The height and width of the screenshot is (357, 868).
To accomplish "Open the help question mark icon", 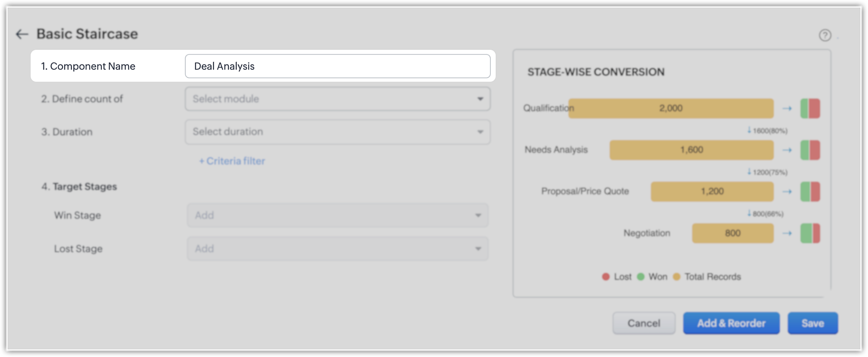I will (x=825, y=35).
